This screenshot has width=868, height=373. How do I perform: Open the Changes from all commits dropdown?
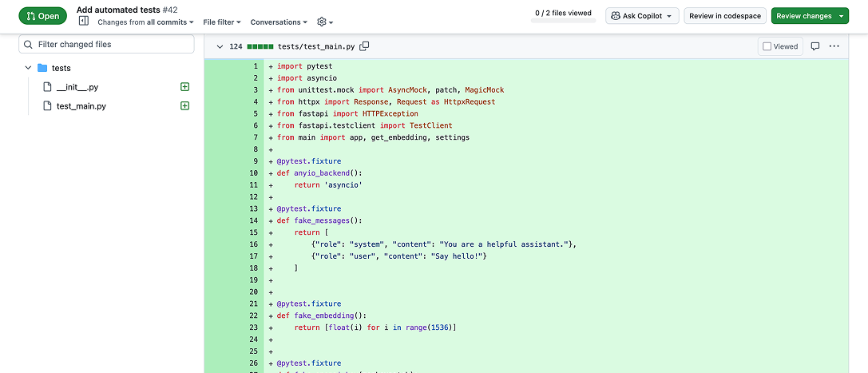point(145,22)
